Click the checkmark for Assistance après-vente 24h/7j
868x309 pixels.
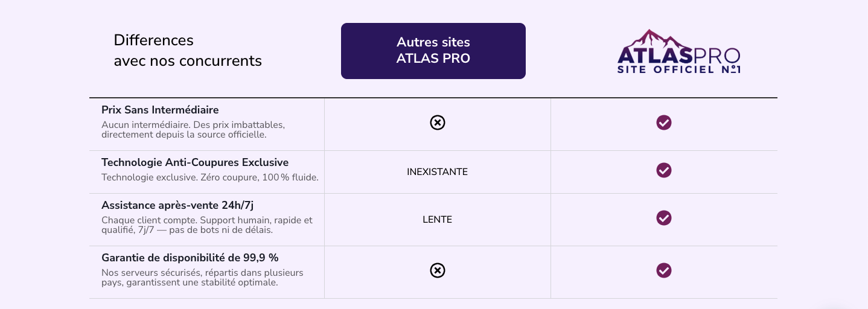coord(664,218)
